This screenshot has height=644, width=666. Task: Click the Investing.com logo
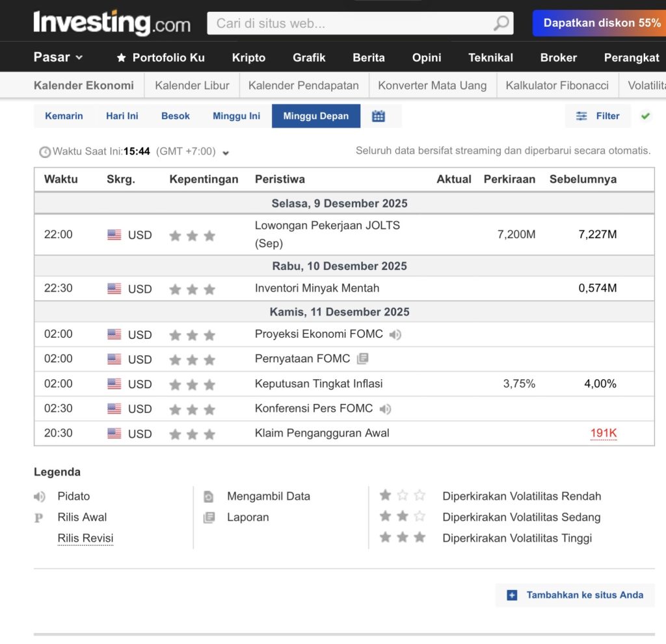coord(112,23)
